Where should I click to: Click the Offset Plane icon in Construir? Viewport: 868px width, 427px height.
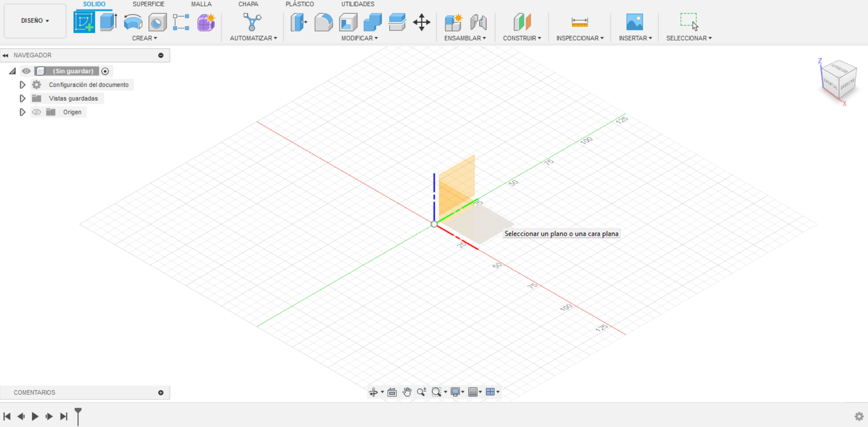[x=522, y=22]
